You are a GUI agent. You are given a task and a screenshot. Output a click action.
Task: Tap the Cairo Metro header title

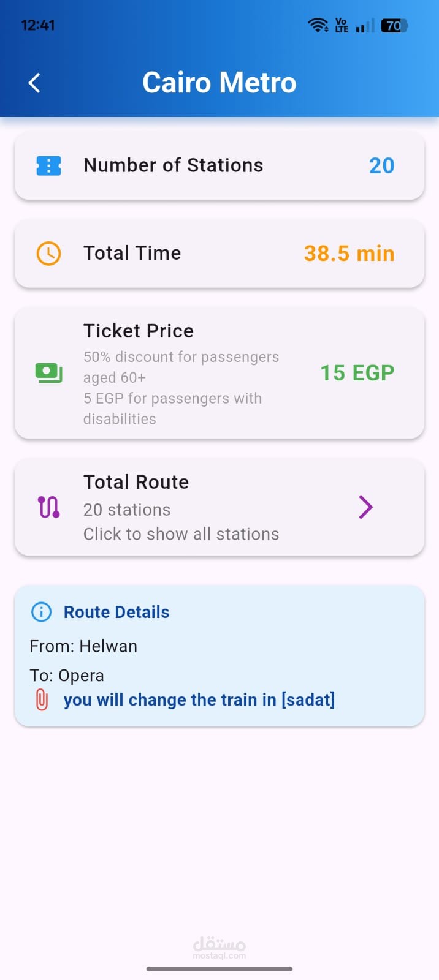click(x=219, y=83)
